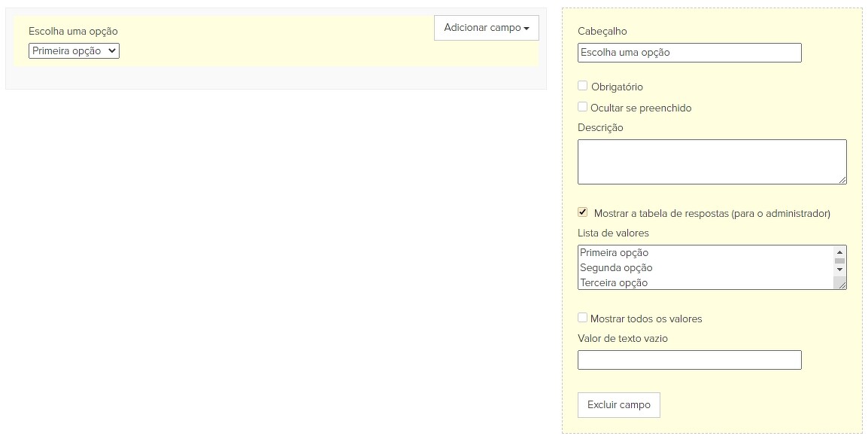Toggle the Obrigatório checkbox
The height and width of the screenshot is (439, 868).
pos(582,86)
